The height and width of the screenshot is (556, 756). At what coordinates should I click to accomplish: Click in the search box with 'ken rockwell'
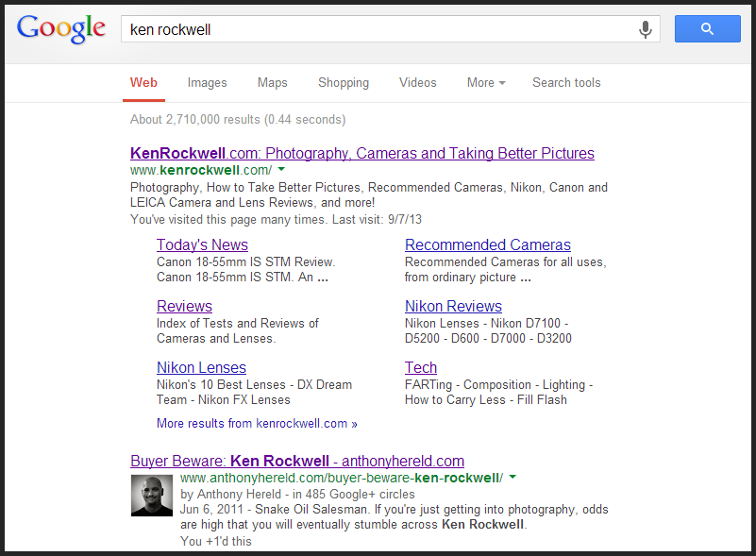click(378, 29)
